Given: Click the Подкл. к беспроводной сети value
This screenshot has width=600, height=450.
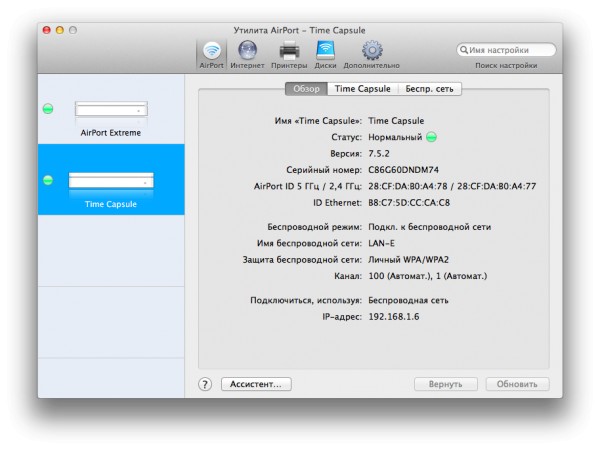Looking at the screenshot, I should [x=429, y=227].
